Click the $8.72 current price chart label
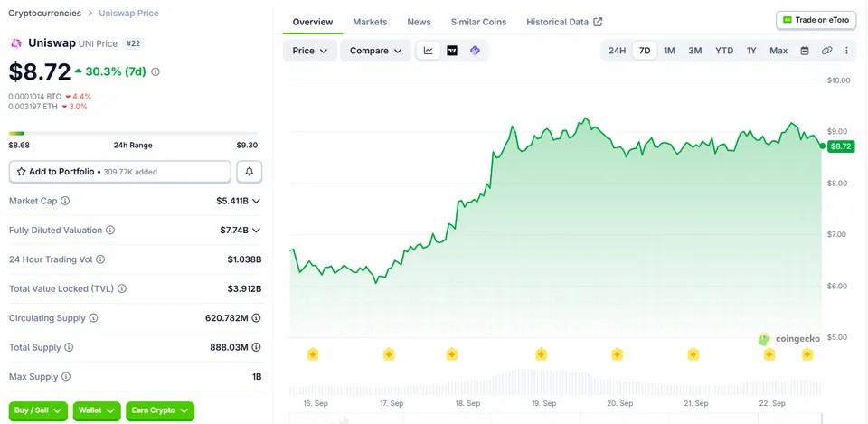This screenshot has height=424, width=868. [841, 146]
